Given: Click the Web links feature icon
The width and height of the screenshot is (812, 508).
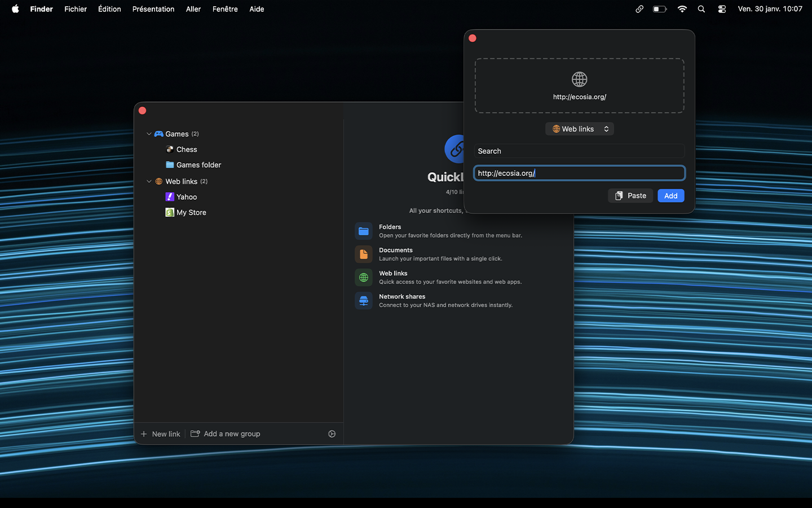Looking at the screenshot, I should pos(364,277).
